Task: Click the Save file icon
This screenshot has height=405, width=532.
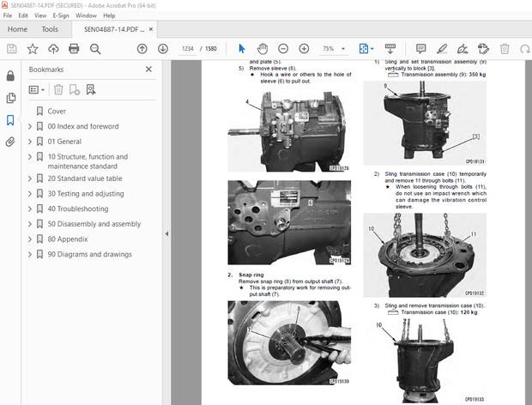Action: 11,49
